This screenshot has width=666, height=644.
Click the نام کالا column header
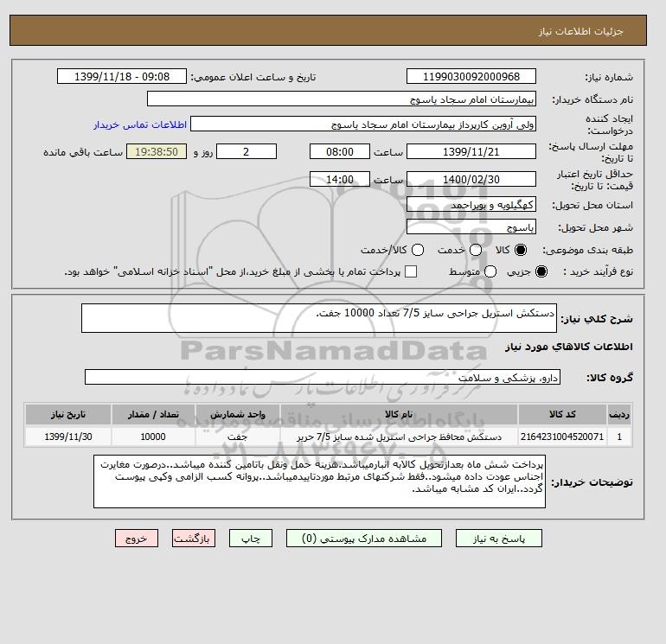tap(399, 414)
